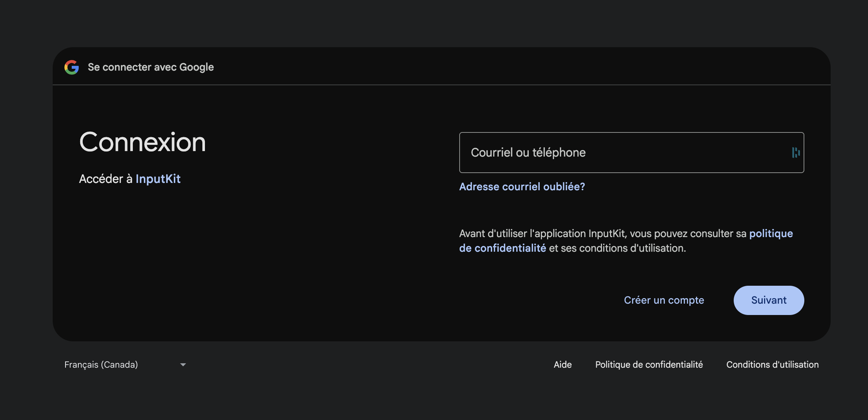The height and width of the screenshot is (420, 868).
Task: Click the password manager icon in email field
Action: pos(796,153)
